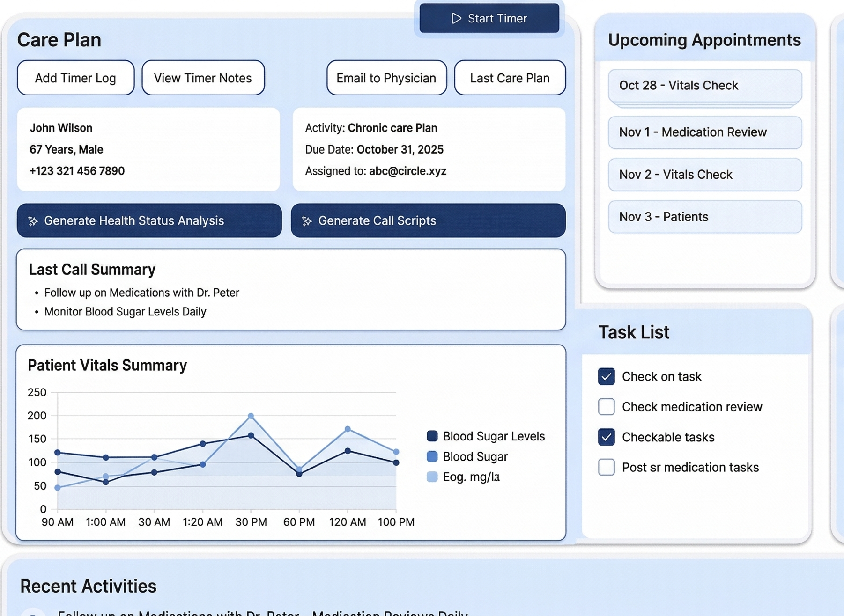The width and height of the screenshot is (844, 616).
Task: Select View Timer Notes
Action: click(x=203, y=78)
